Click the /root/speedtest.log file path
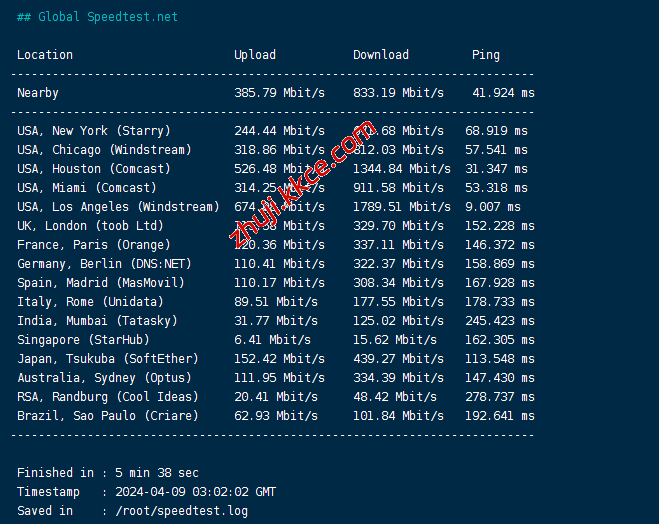The height and width of the screenshot is (524, 659). click(x=181, y=511)
